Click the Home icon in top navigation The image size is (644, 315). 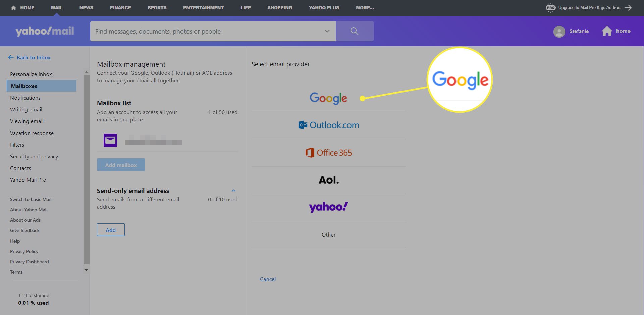[x=13, y=8]
